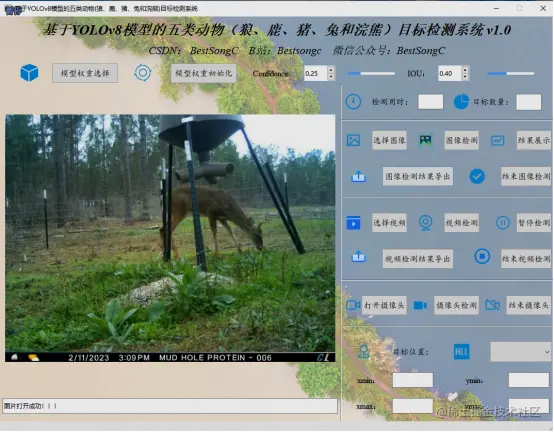
Task: Click the xmax coordinate field
Action: (413, 406)
